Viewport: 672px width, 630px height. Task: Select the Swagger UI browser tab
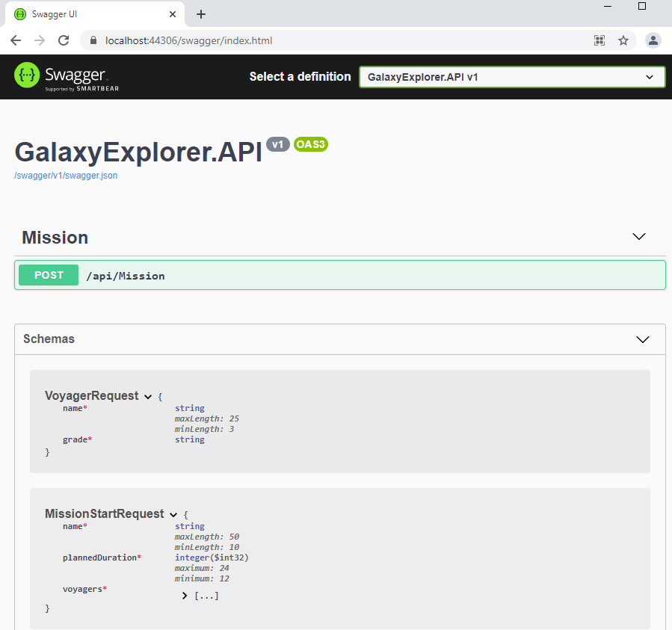[x=90, y=14]
